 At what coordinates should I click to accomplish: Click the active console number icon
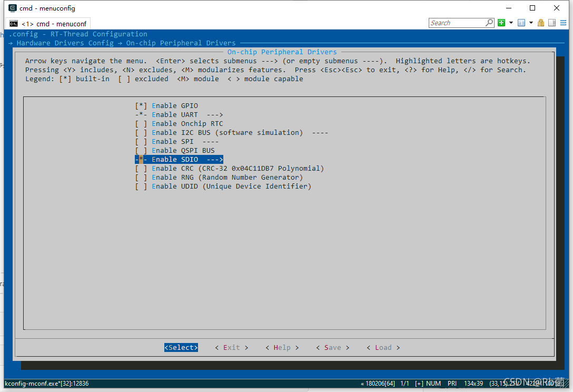tap(521, 23)
